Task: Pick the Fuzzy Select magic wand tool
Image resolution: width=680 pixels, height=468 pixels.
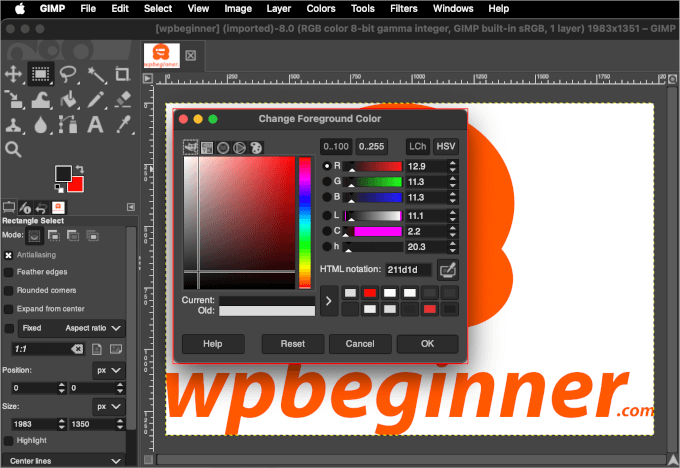Action: [x=95, y=73]
